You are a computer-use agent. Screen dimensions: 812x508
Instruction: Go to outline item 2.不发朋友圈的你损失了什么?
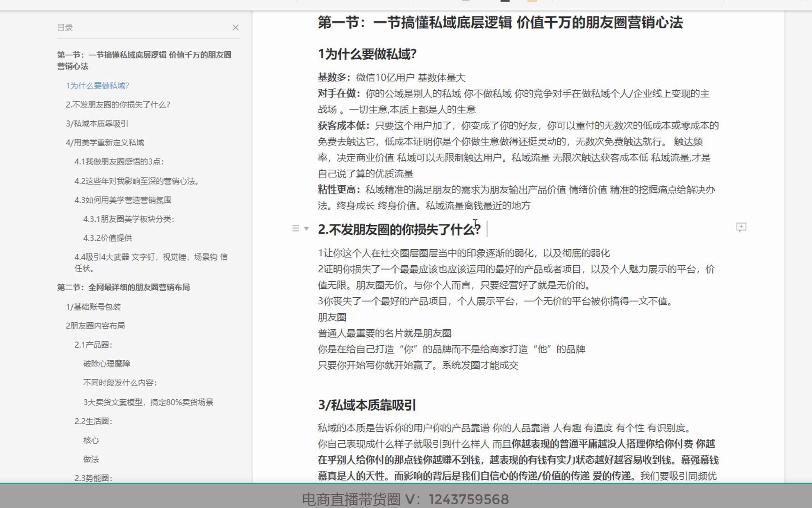[118, 104]
